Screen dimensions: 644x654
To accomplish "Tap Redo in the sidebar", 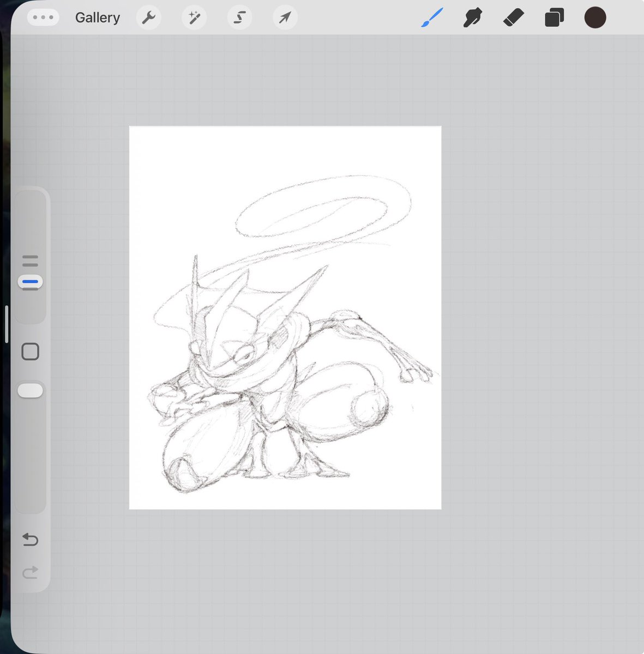I will [x=31, y=572].
